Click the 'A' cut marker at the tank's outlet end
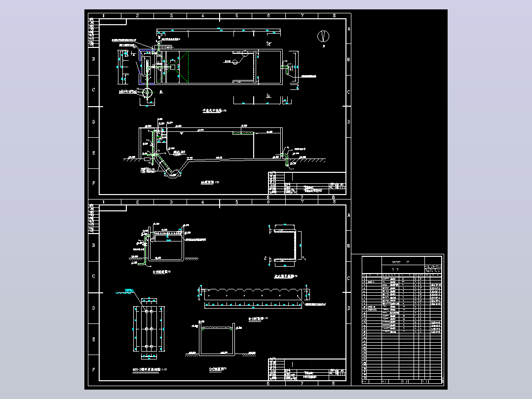The image size is (532, 399). pyautogui.click(x=291, y=69)
